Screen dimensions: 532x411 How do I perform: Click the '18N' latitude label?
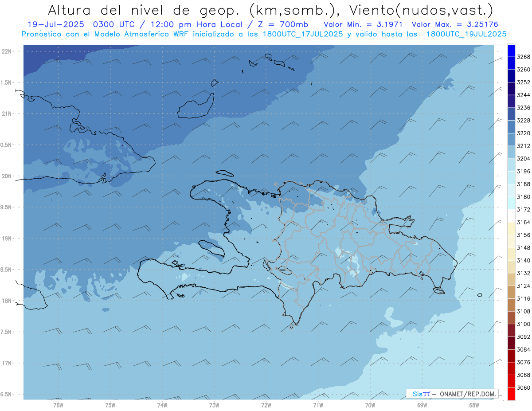7,301
